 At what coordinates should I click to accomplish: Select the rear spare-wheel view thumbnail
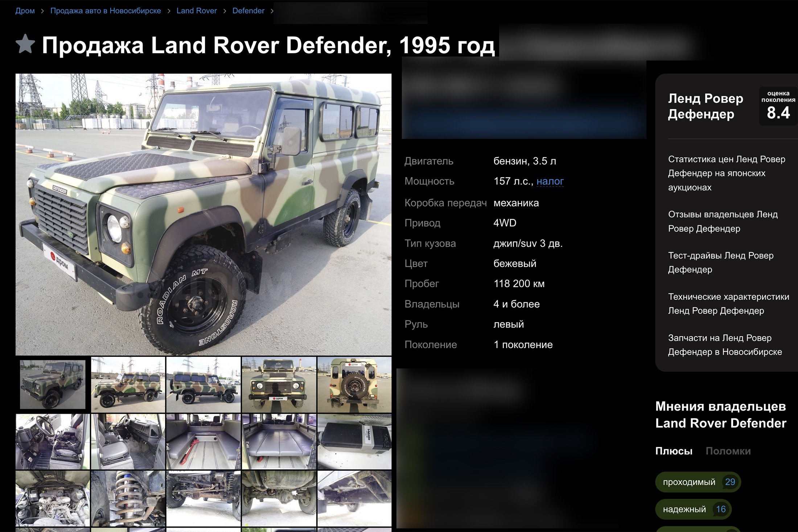click(x=354, y=385)
